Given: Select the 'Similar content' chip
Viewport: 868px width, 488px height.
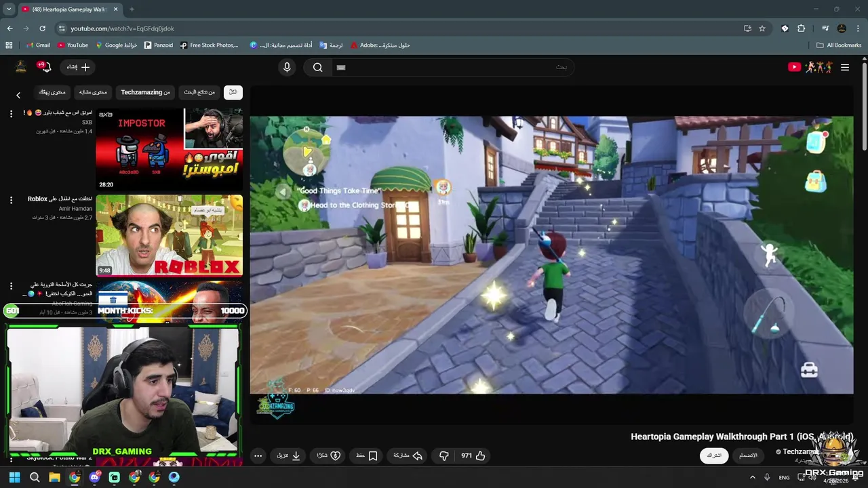Looking at the screenshot, I should coord(93,92).
